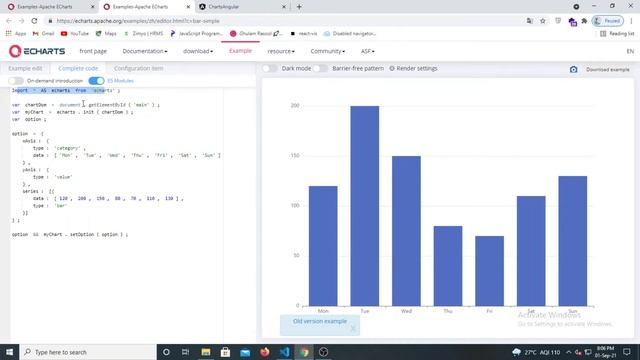640x360 pixels.
Task: Go to the front page menu item
Action: [93, 51]
